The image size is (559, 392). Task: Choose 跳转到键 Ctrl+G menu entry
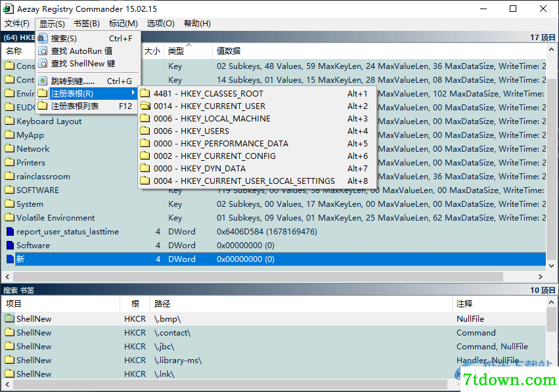(x=88, y=81)
